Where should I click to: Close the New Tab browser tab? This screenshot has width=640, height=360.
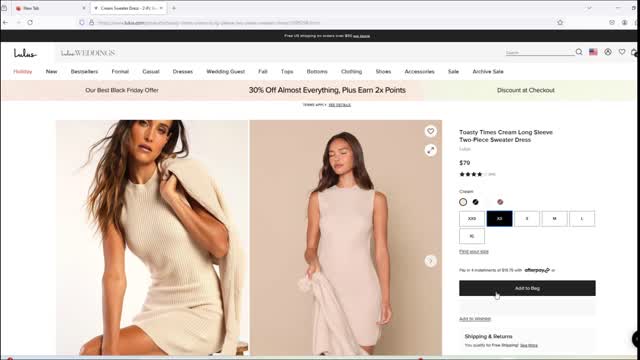[x=84, y=8]
